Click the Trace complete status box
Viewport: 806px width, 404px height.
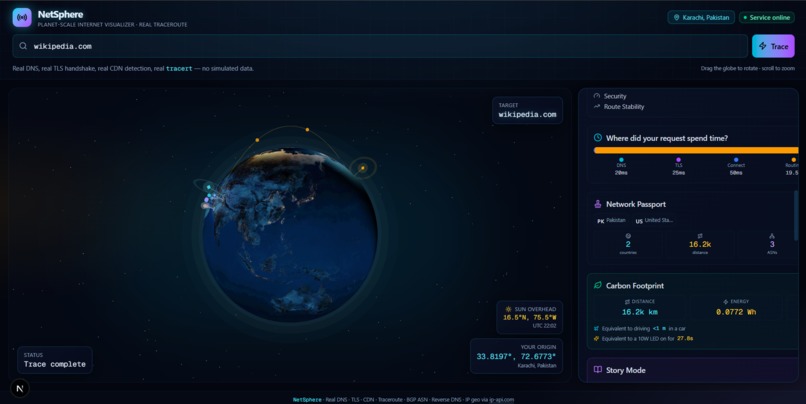(54, 360)
